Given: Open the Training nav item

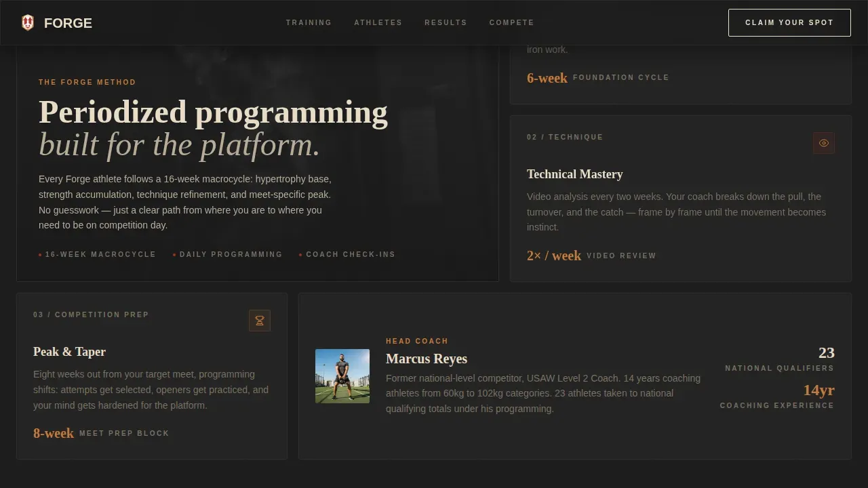Looking at the screenshot, I should click(309, 22).
